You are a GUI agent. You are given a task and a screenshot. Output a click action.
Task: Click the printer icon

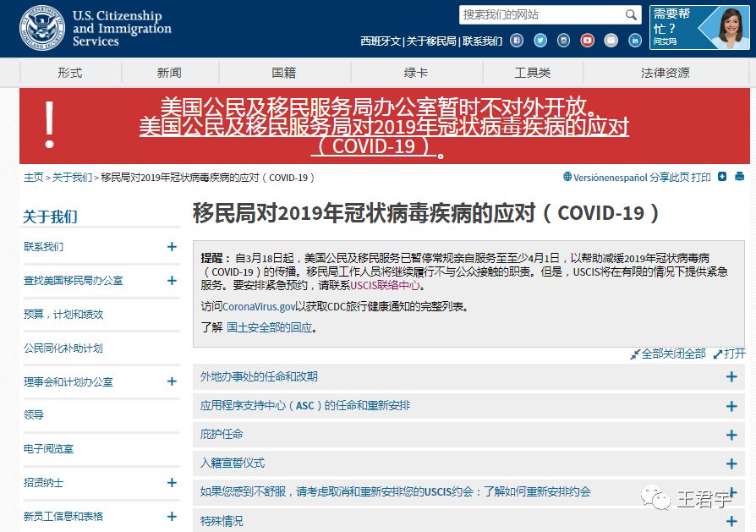click(739, 177)
